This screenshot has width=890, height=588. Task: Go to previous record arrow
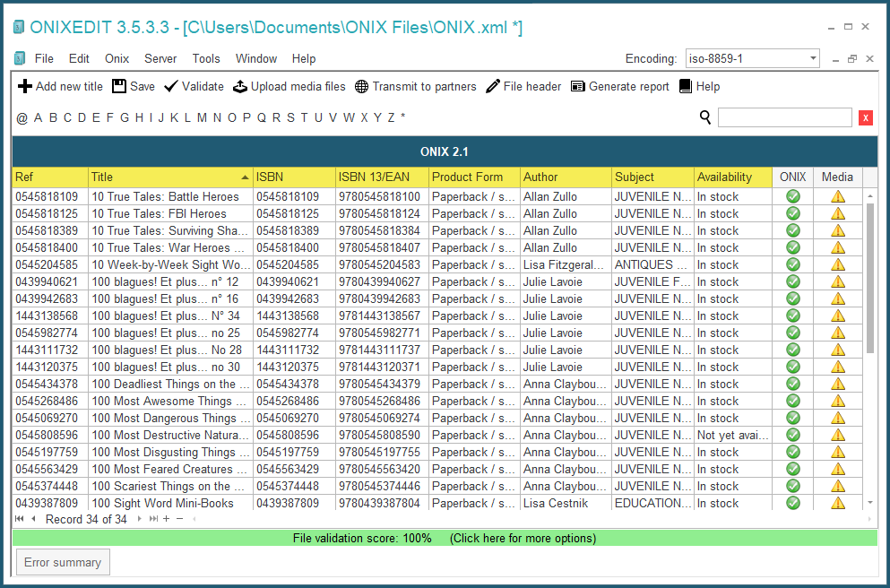pos(33,519)
